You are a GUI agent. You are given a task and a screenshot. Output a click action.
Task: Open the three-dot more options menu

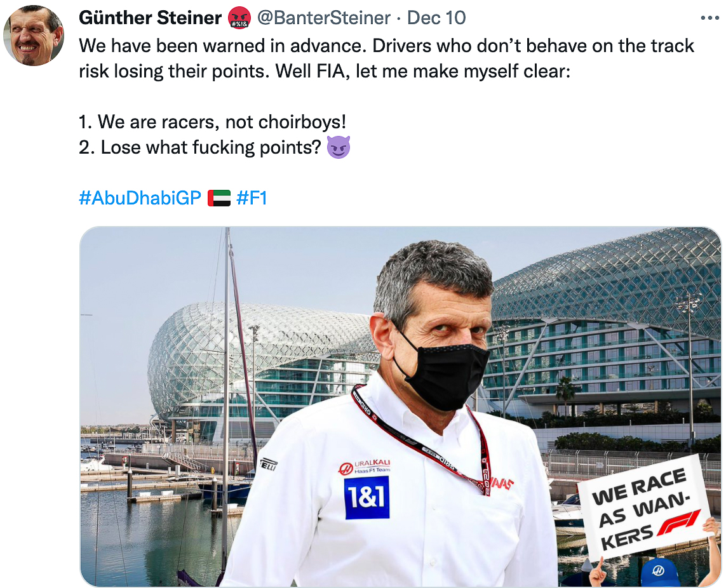coord(709,18)
